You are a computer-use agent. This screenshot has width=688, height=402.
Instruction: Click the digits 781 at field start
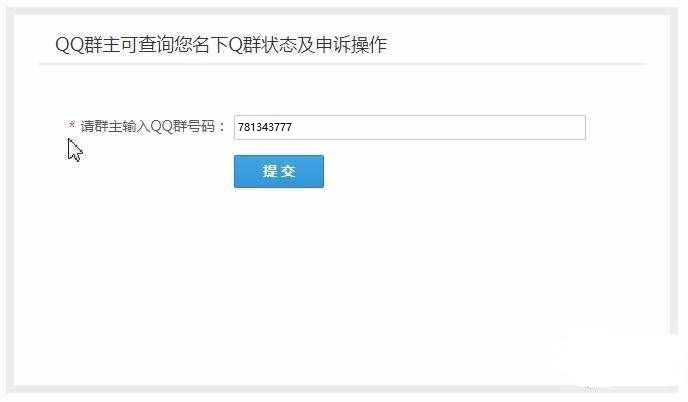point(247,127)
